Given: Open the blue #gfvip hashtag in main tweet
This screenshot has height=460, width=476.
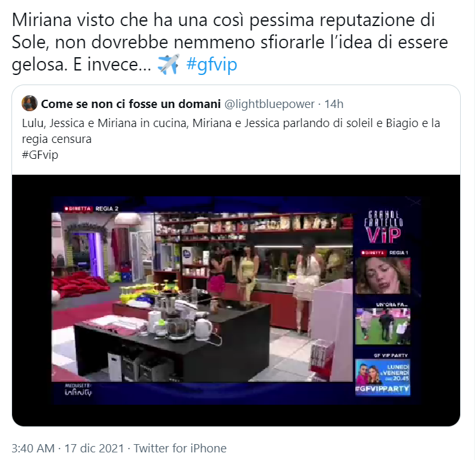Looking at the screenshot, I should click(212, 64).
